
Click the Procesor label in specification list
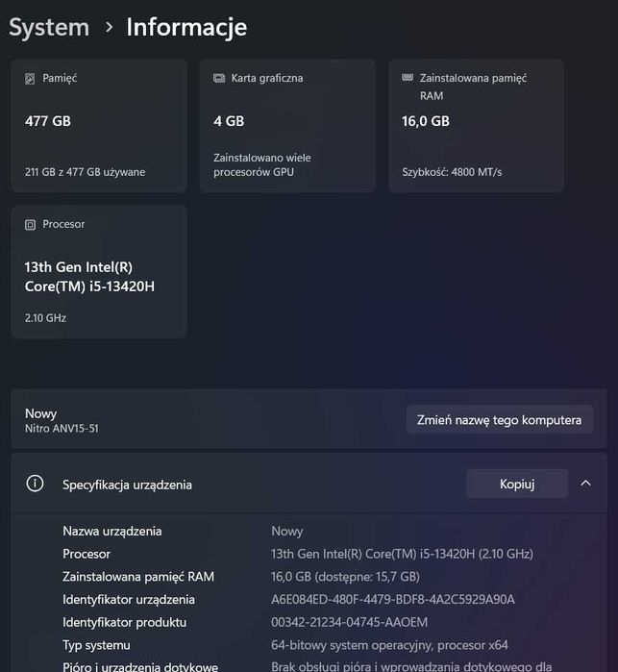click(87, 554)
